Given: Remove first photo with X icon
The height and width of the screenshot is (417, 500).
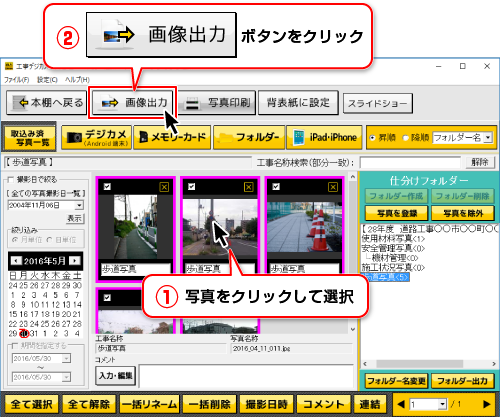Looking at the screenshot, I should pos(164,187).
